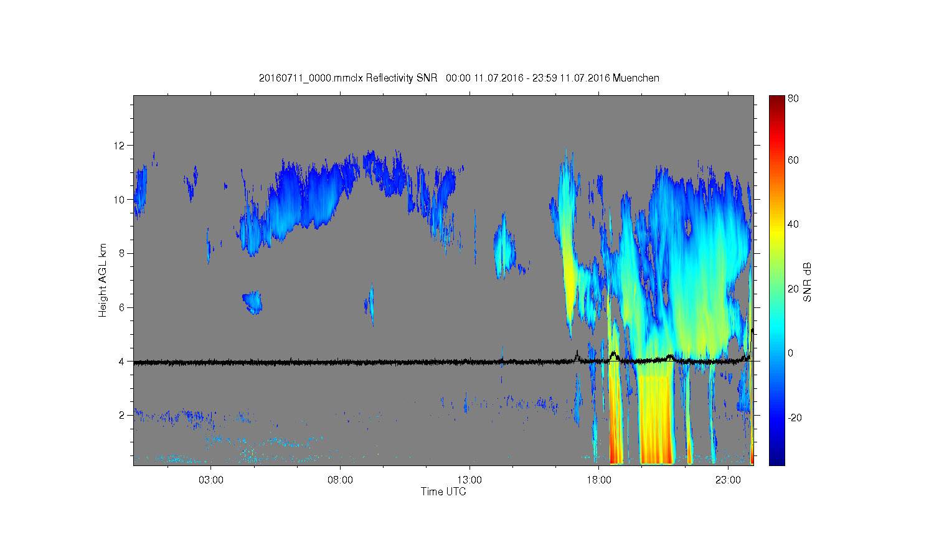Click the 23:00 time tick label
Image resolution: width=934 pixels, height=560 pixels.
tap(728, 480)
